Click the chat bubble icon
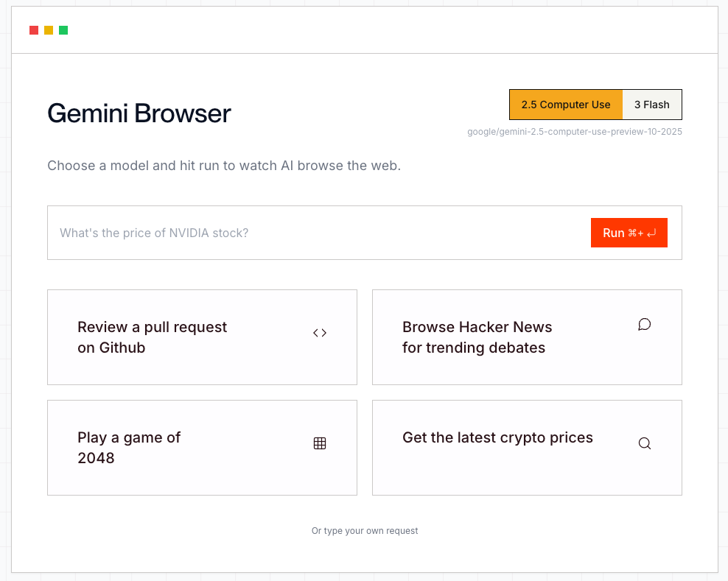 (645, 325)
